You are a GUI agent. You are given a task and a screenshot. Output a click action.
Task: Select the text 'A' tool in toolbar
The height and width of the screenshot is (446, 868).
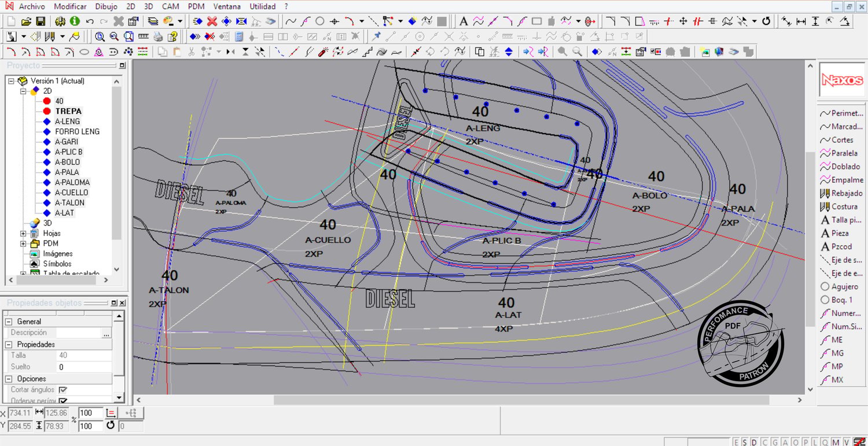point(464,21)
